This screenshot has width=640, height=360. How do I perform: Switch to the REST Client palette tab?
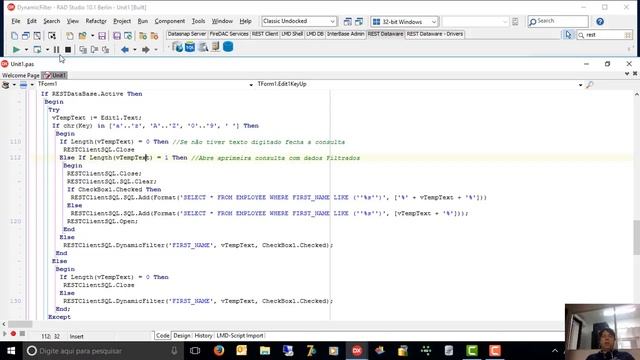pos(265,34)
